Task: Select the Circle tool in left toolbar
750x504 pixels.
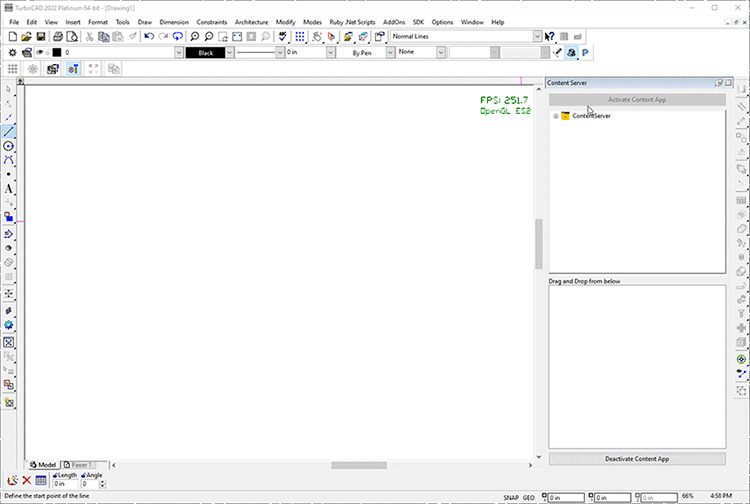Action: point(9,146)
